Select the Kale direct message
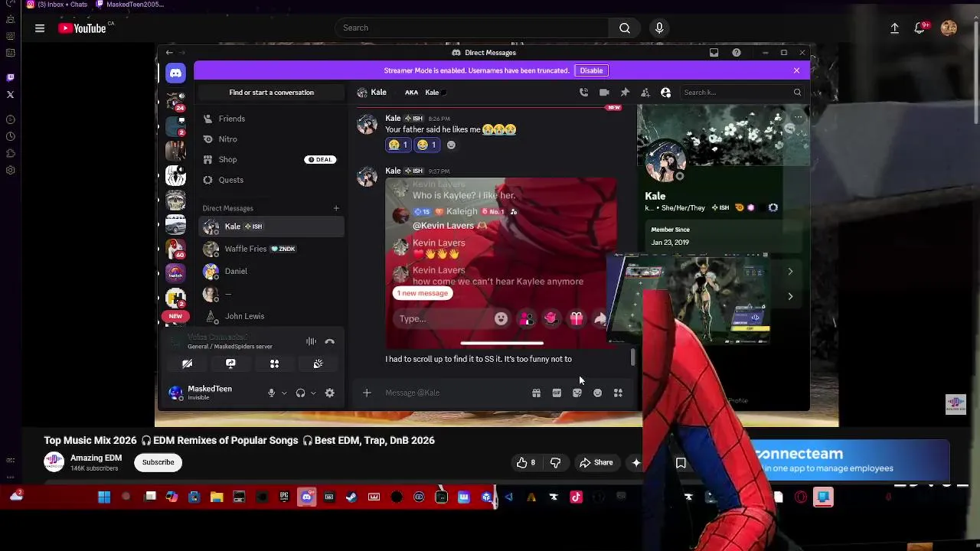Image resolution: width=980 pixels, height=551 pixels. [x=271, y=227]
